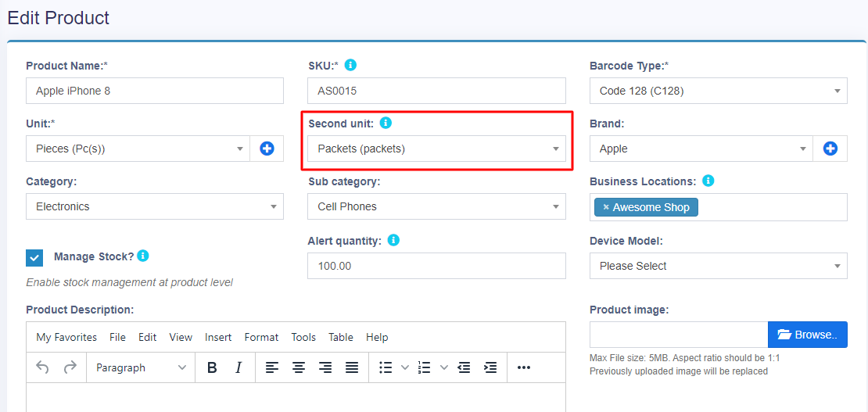Apply italic formatting in editor

click(239, 367)
